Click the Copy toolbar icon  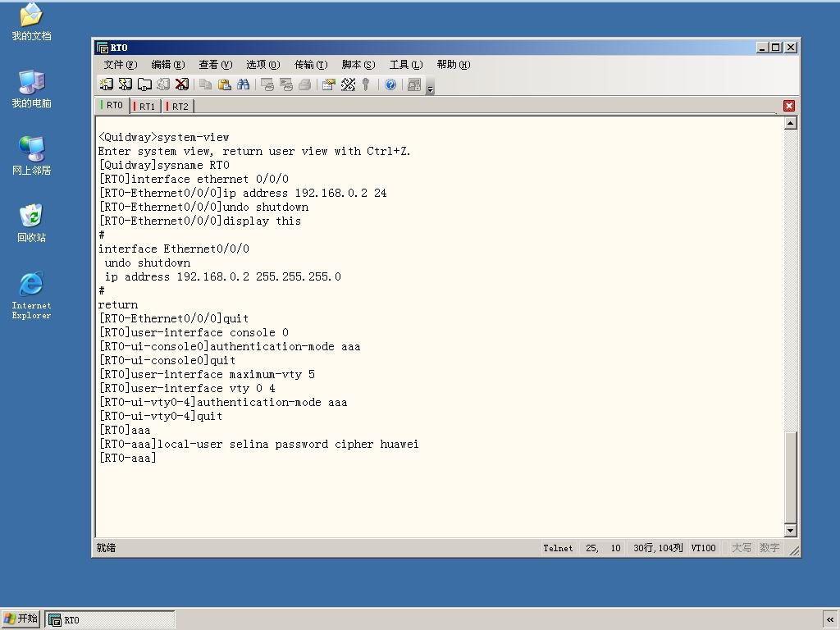coord(205,84)
